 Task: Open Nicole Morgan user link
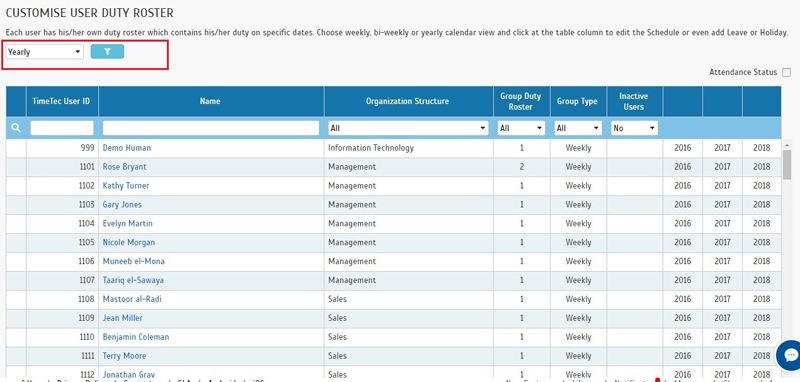(x=129, y=242)
